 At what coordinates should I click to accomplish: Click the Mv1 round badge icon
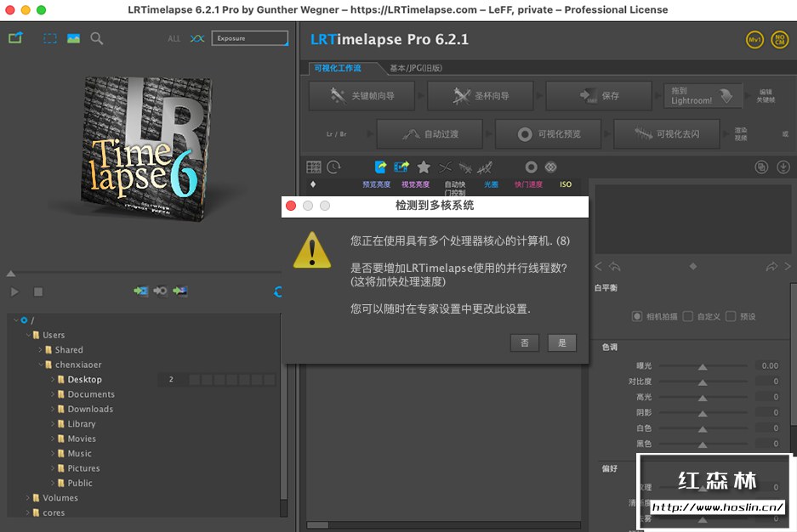click(754, 40)
